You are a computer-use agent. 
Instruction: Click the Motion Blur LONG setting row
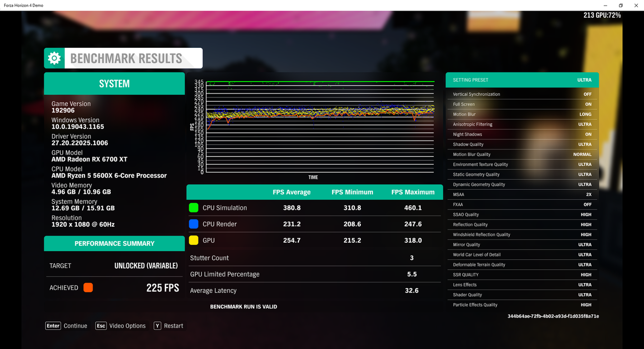click(522, 114)
